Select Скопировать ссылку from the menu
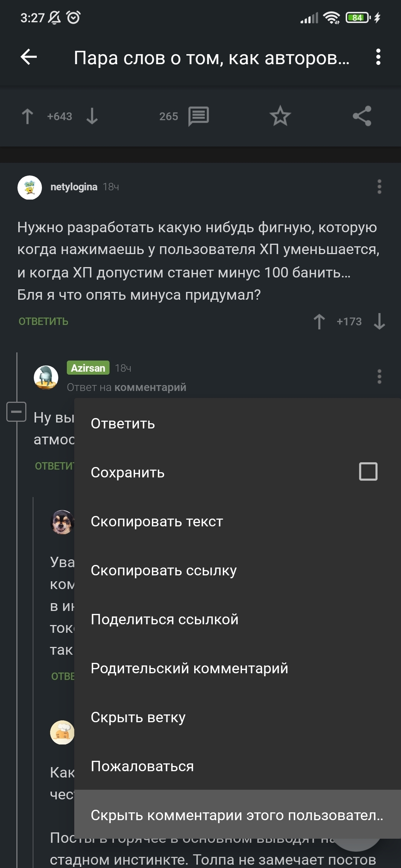401x868 pixels. 163,571
